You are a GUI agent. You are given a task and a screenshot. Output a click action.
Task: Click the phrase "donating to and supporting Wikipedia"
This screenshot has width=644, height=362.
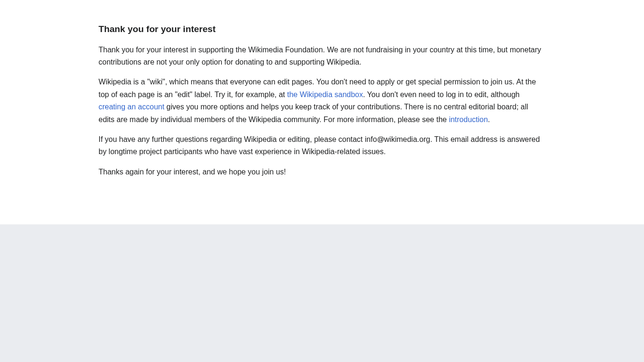[x=297, y=62]
